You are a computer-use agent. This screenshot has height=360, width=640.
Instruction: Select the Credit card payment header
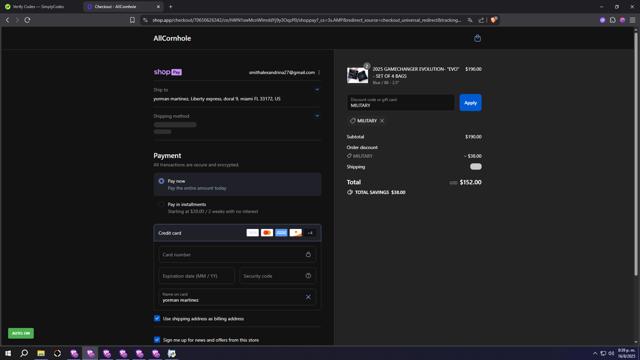pos(237,233)
